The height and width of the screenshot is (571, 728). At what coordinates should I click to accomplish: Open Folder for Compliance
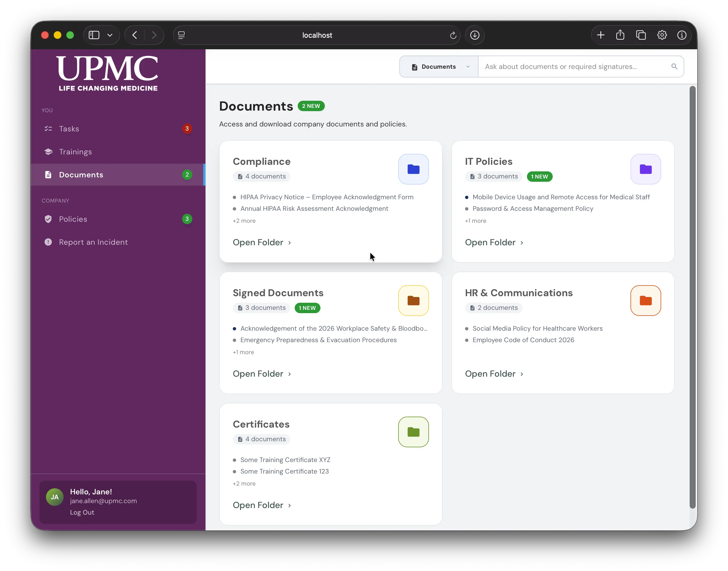(262, 242)
